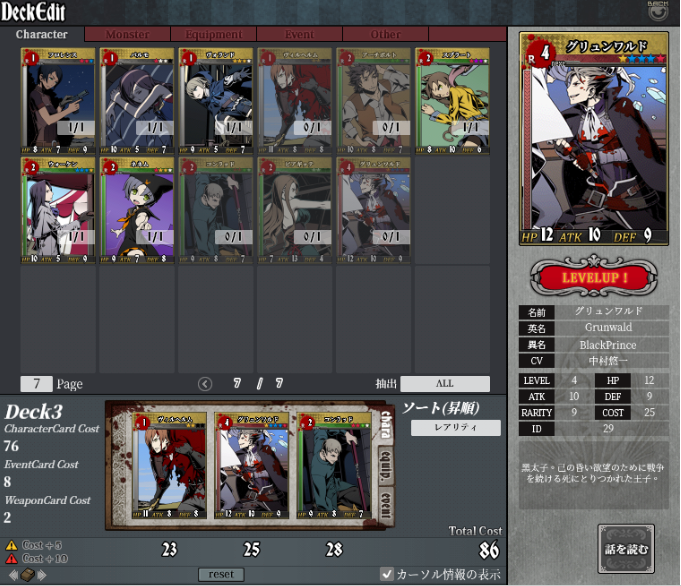Click the large グリュンワルド card preview
681x586 pixels.
click(x=594, y=139)
